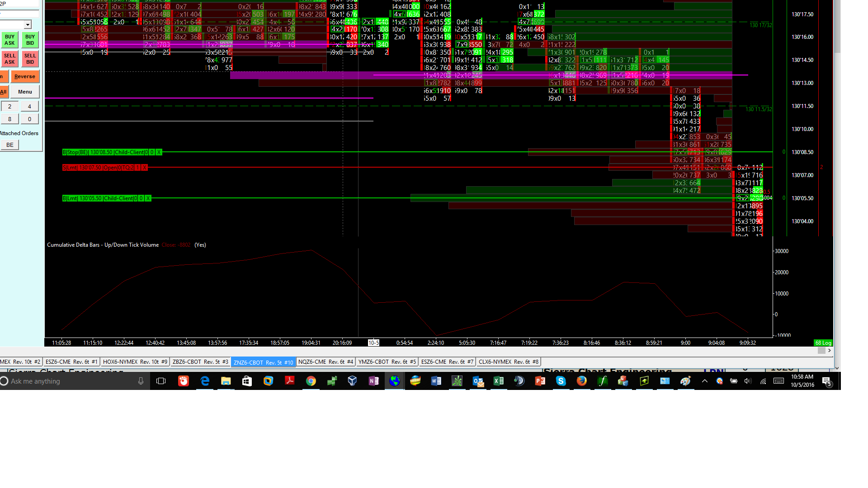
Task: Open the VirtualBox cube icon in the taskbar
Action: coord(352,381)
